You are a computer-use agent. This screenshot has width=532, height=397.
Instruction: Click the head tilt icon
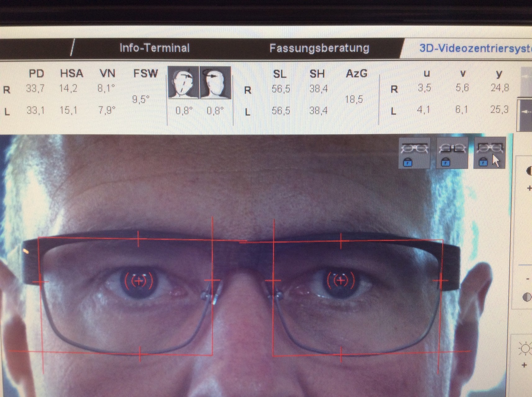(183, 82)
